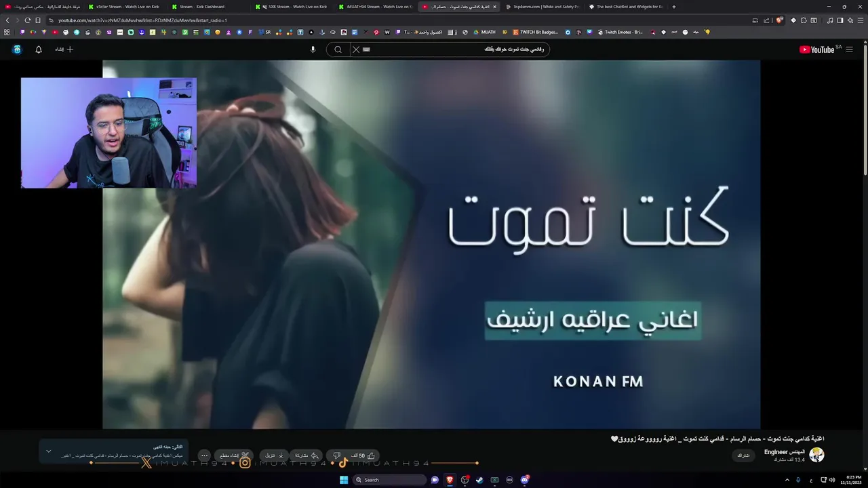The width and height of the screenshot is (868, 488).
Task: Switch to the Top4smm.com tab
Action: click(541, 7)
